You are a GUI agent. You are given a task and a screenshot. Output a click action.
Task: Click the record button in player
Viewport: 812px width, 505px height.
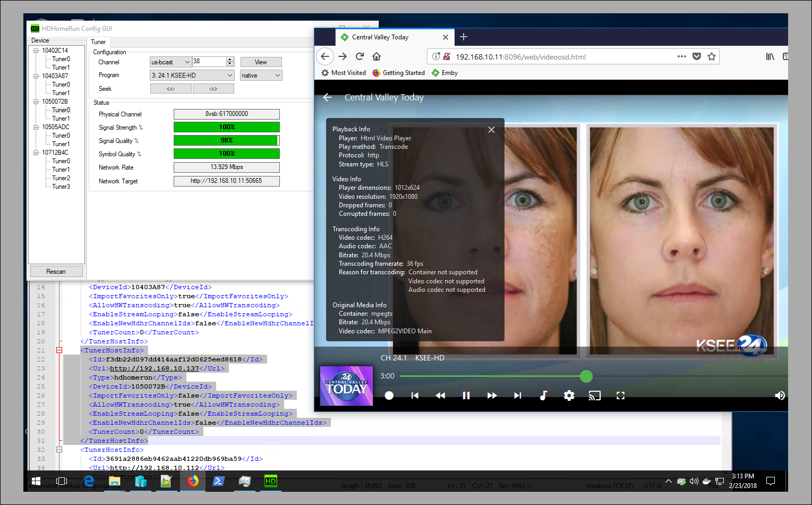tap(389, 395)
